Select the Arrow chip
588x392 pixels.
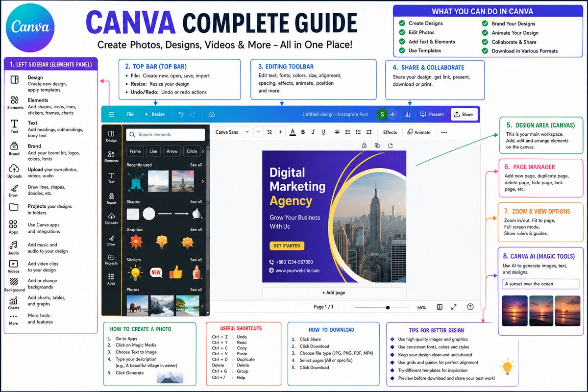(x=172, y=151)
